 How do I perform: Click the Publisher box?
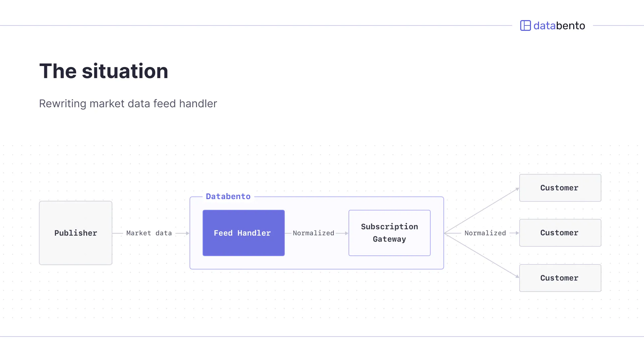(x=75, y=233)
